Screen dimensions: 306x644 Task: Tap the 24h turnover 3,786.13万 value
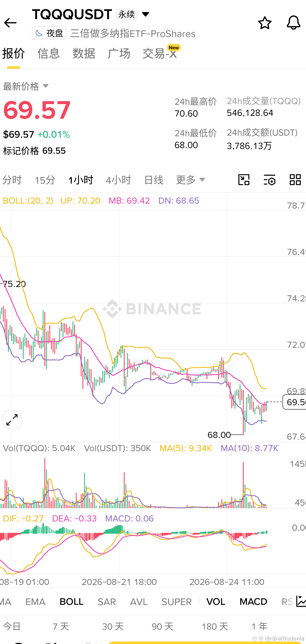pos(249,146)
